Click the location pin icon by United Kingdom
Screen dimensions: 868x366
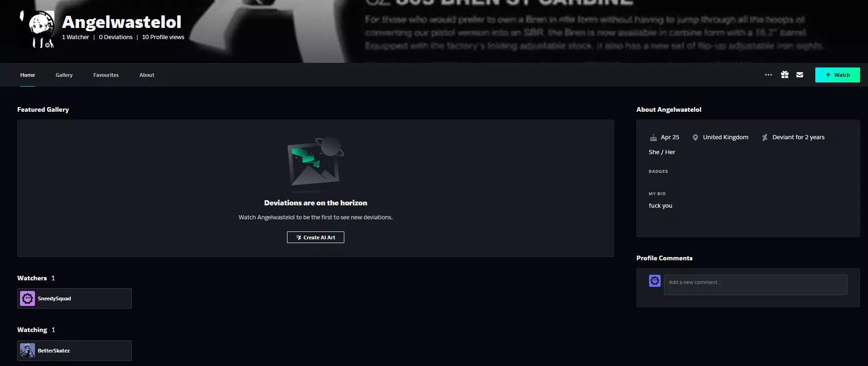pos(695,137)
